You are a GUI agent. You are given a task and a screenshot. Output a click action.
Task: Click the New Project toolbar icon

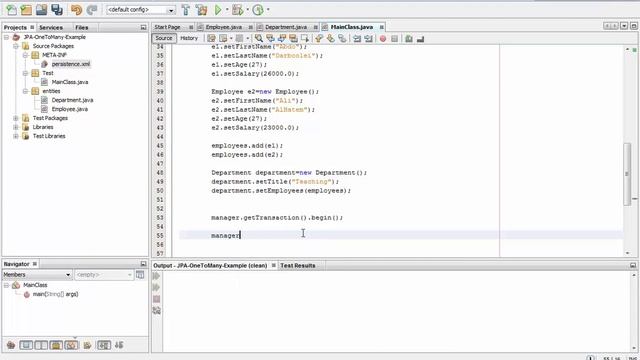[26, 9]
